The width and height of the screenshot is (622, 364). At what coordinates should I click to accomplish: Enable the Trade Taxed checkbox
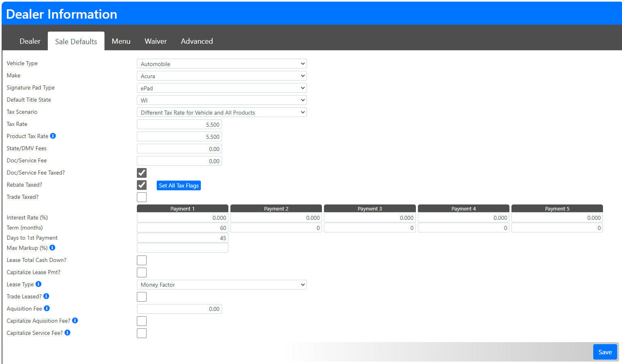pyautogui.click(x=142, y=197)
